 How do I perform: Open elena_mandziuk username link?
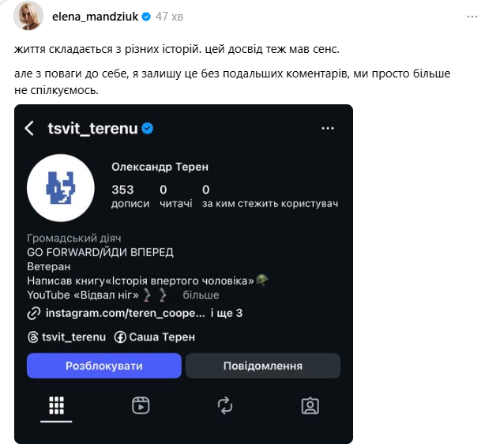click(x=96, y=17)
